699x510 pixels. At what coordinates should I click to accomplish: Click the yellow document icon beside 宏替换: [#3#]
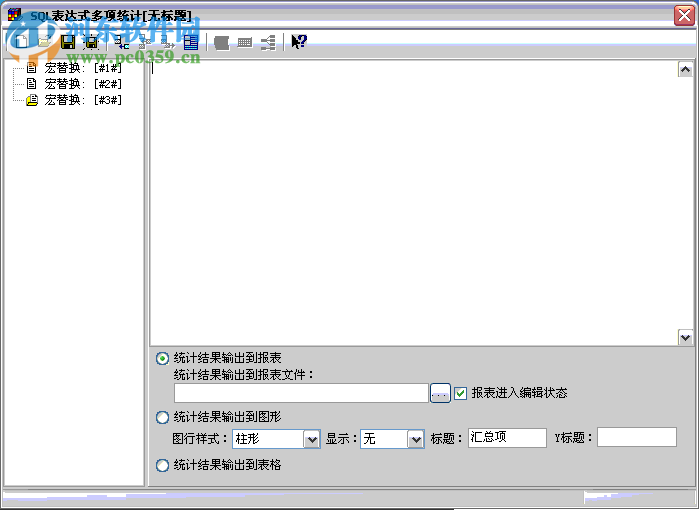point(32,100)
